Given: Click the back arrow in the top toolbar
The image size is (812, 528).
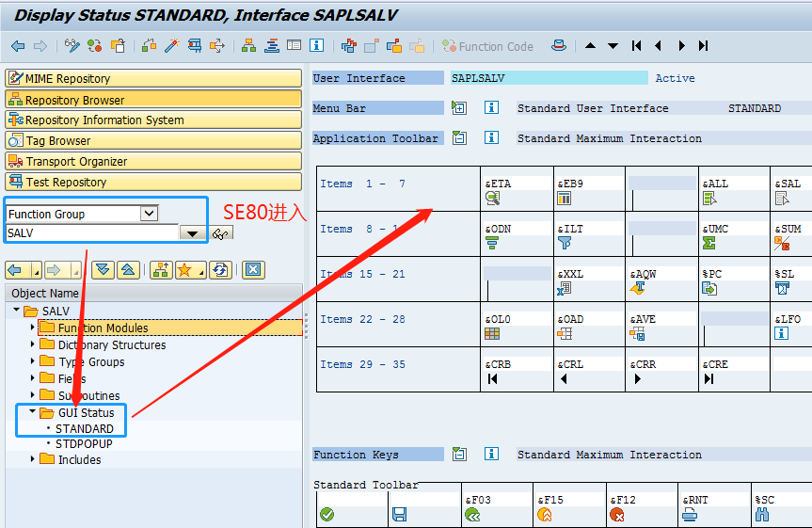Looking at the screenshot, I should [x=18, y=46].
